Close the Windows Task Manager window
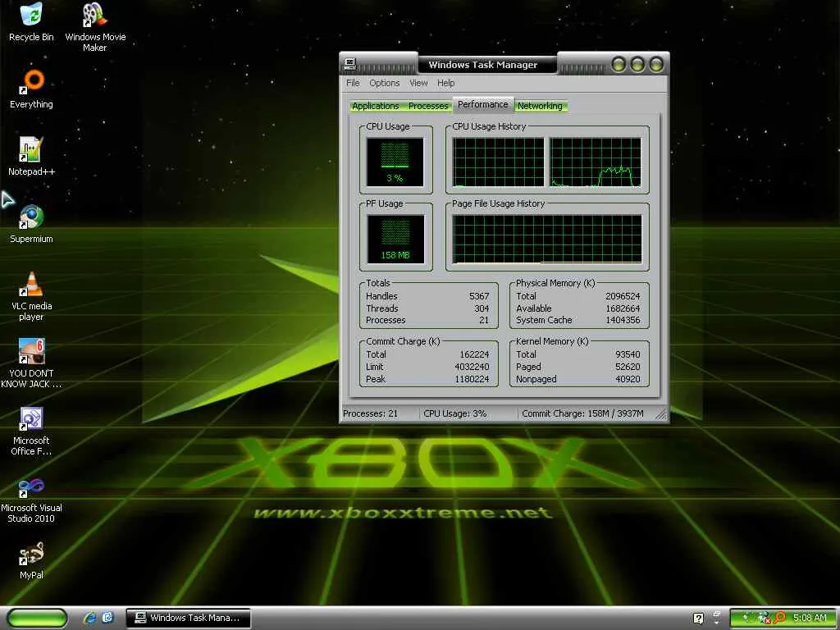Viewport: 840px width, 630px height. tap(656, 65)
